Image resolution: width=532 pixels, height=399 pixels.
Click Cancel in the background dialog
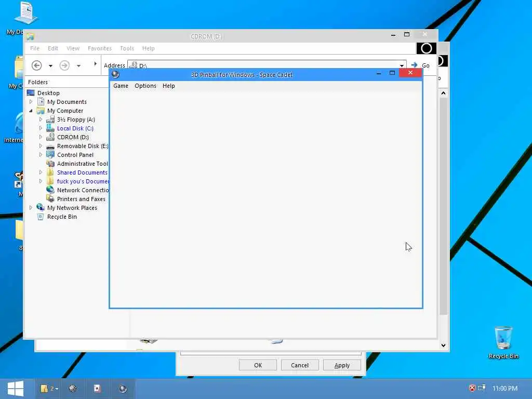300,365
